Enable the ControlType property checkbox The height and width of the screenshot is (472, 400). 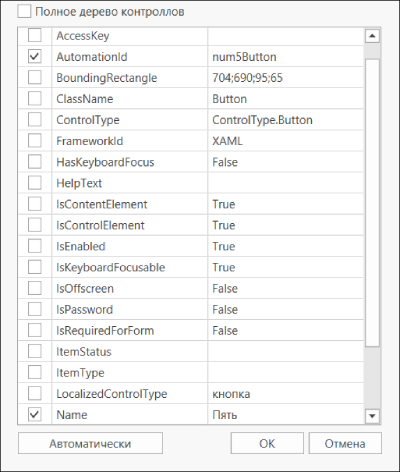tap(35, 120)
